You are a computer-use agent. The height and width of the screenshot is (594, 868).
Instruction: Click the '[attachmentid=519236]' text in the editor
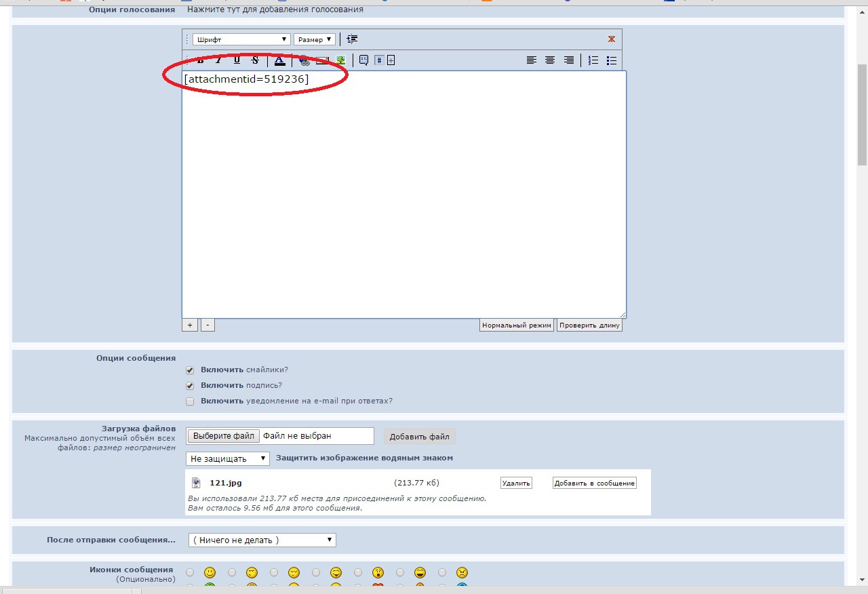246,79
